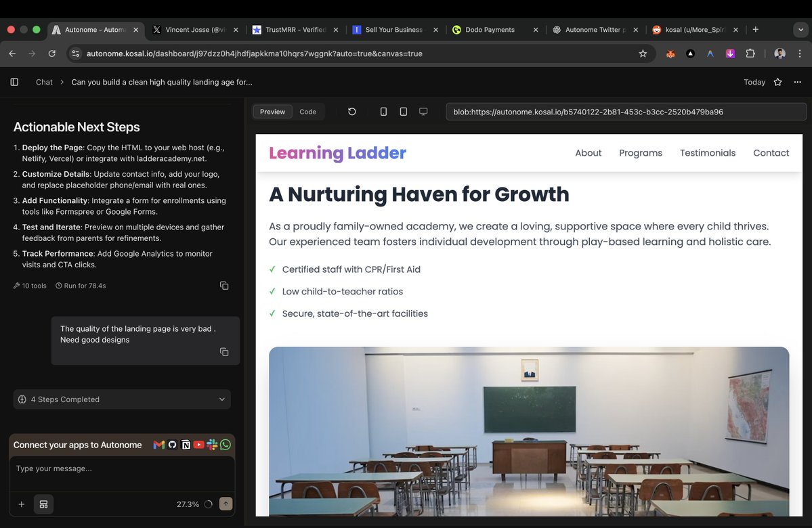
Task: Expand the 4 Steps Completed section
Action: [x=222, y=399]
